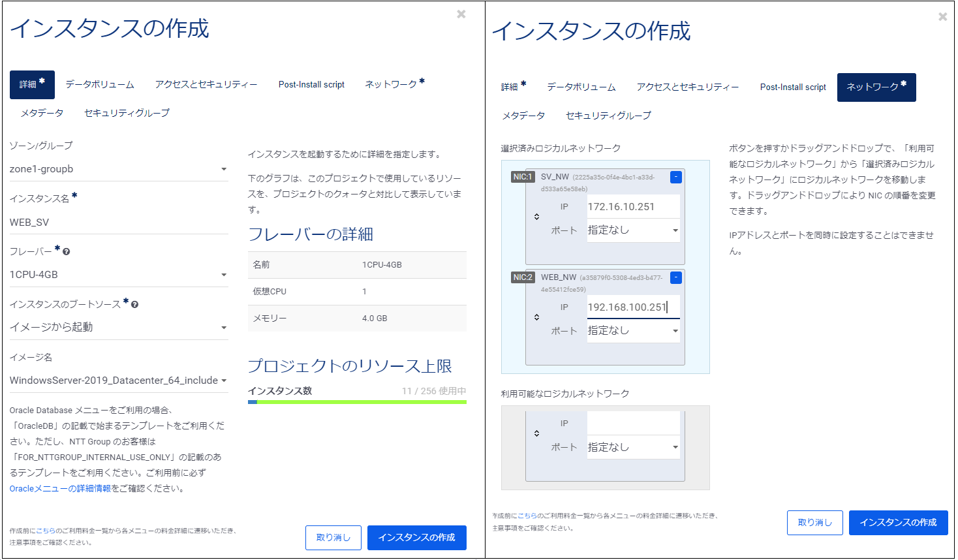Viewport: 958px width, 560px height.
Task: Open the フレーバー dropdown 1CPU-4GB
Action: tap(119, 275)
